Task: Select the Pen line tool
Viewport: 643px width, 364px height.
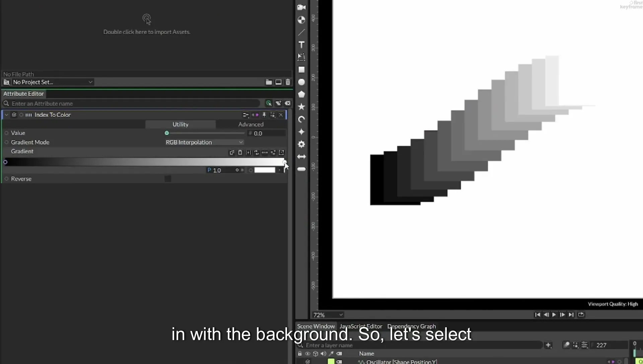Action: point(301,32)
